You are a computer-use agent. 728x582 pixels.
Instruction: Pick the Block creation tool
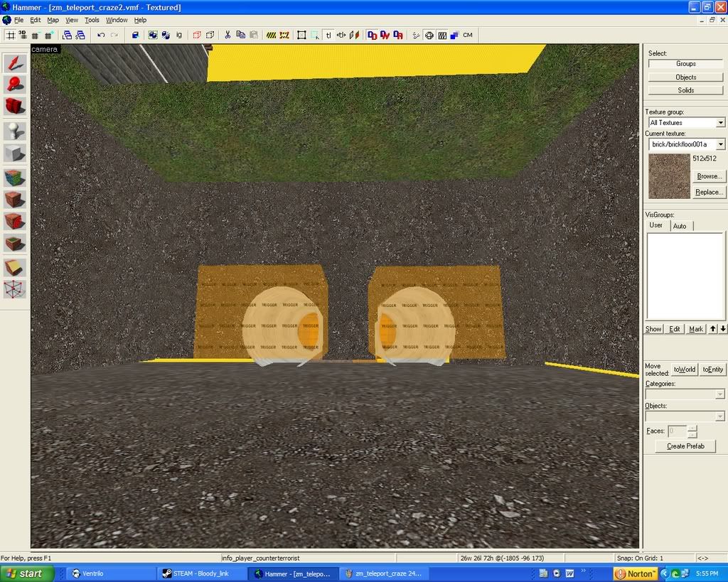(15, 153)
